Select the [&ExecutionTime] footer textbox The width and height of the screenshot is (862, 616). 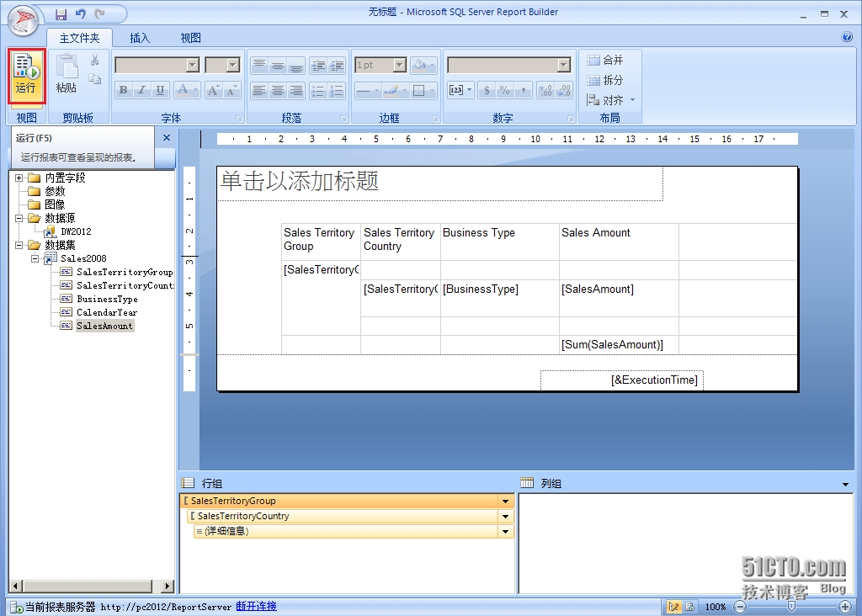click(x=622, y=380)
